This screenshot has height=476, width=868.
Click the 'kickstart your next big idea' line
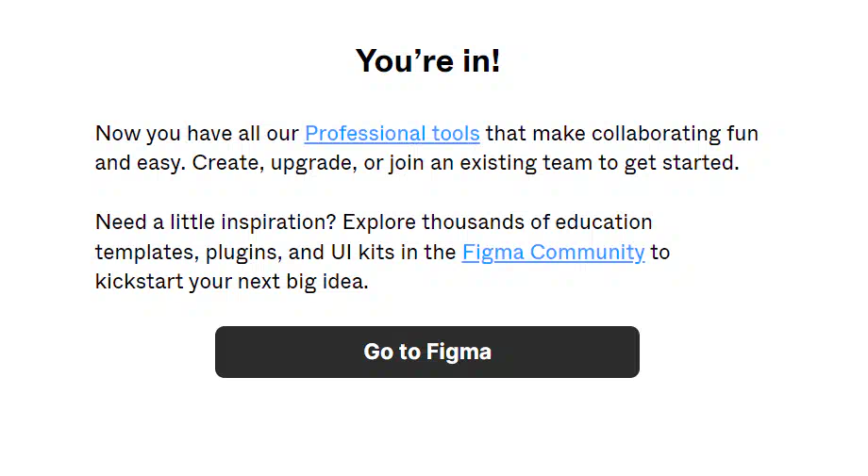(x=231, y=282)
